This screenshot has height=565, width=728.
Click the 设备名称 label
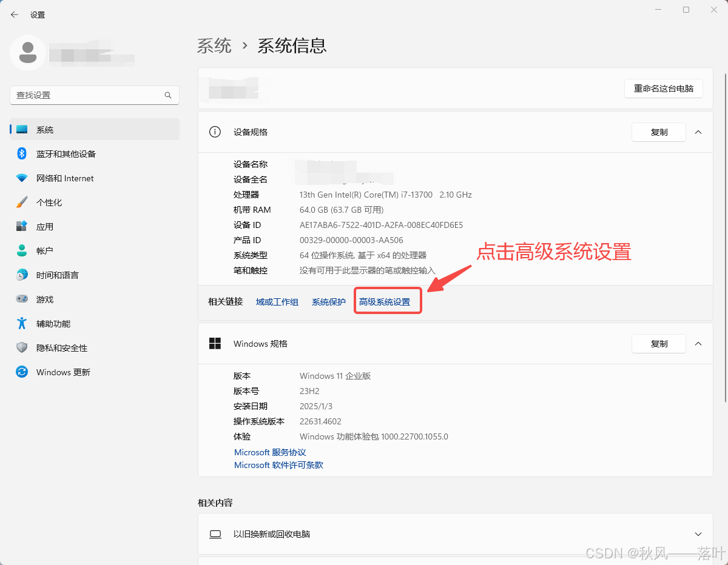(x=251, y=164)
